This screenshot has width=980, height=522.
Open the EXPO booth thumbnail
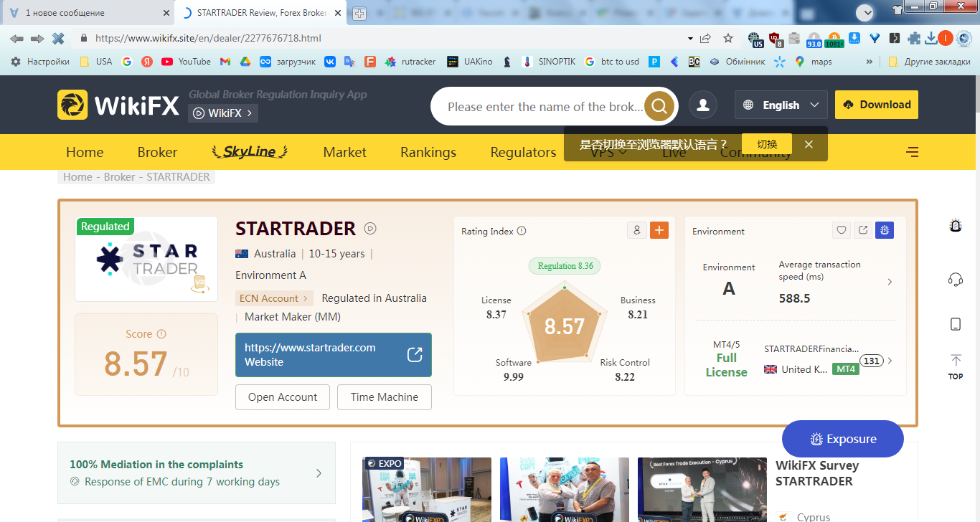[427, 490]
